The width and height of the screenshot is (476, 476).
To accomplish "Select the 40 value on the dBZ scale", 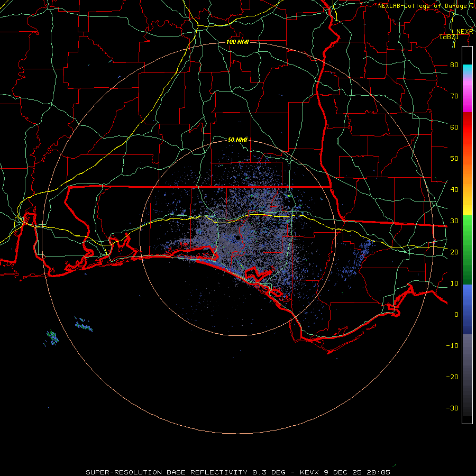I will (454, 190).
